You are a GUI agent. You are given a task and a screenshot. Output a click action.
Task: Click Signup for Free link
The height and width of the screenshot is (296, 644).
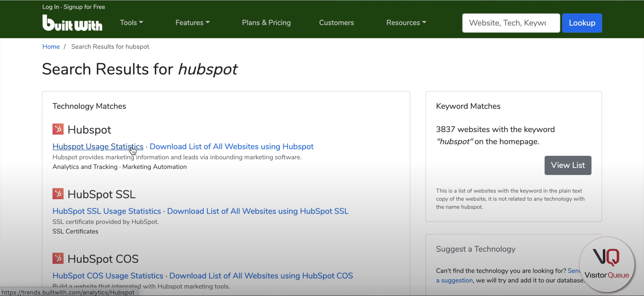(84, 7)
